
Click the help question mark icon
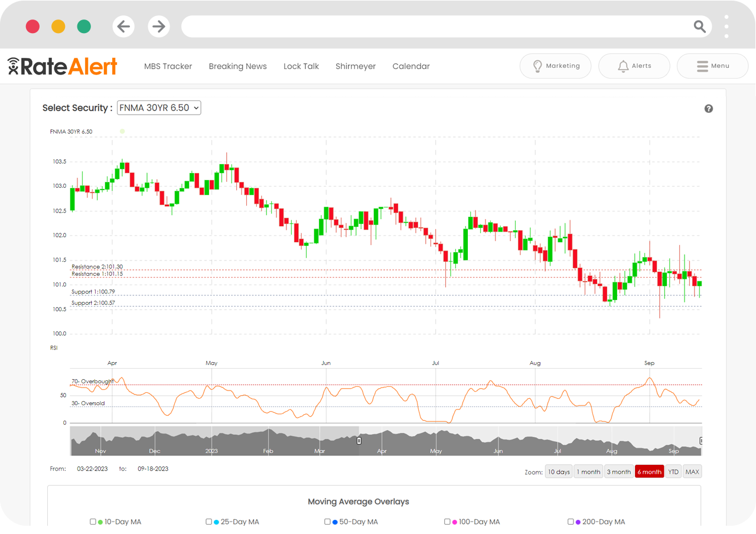pos(709,109)
